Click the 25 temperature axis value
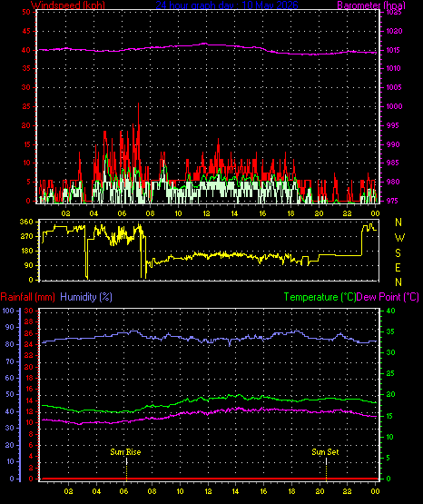This screenshot has width=423, height=504. pyautogui.click(x=390, y=373)
